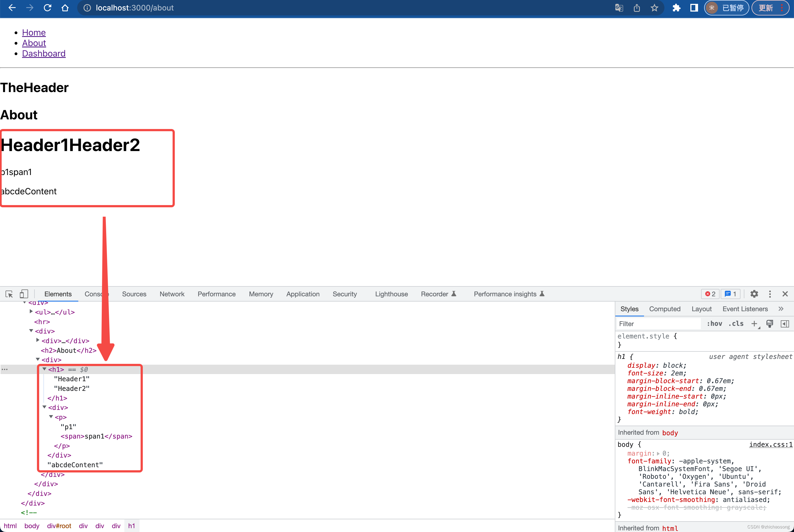Open DevTools settings gear

point(754,294)
